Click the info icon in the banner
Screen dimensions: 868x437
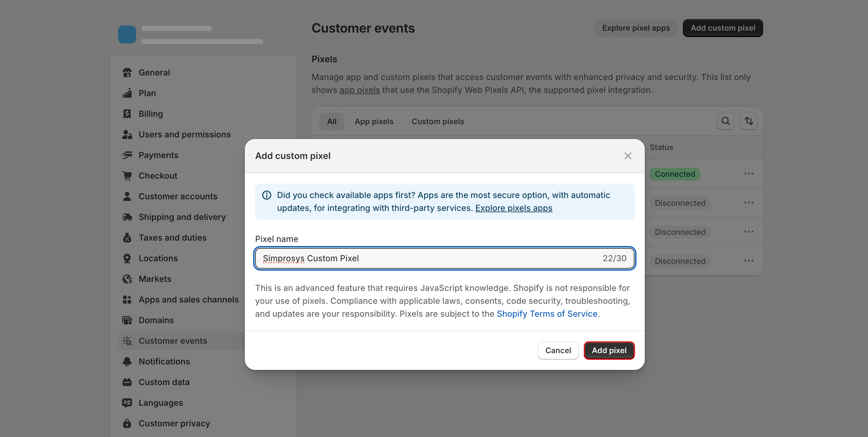266,195
